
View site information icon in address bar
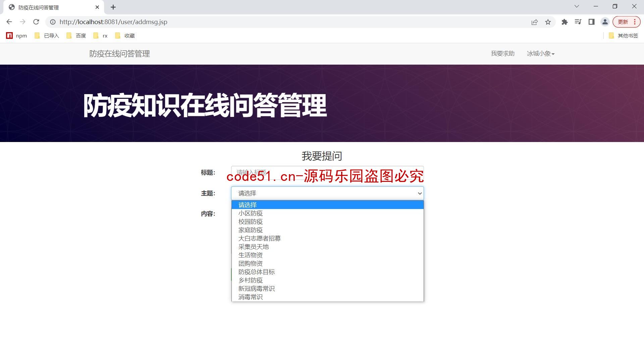pos(53,22)
